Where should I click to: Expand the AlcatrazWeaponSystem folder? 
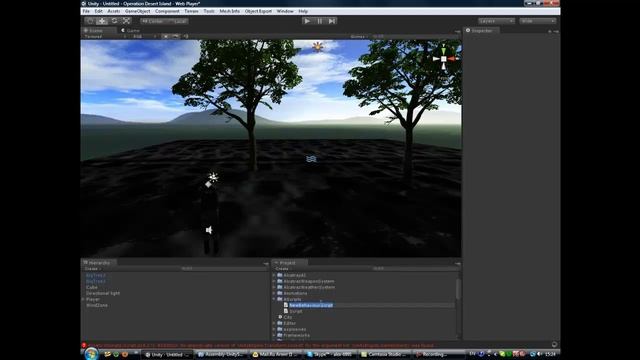point(274,281)
